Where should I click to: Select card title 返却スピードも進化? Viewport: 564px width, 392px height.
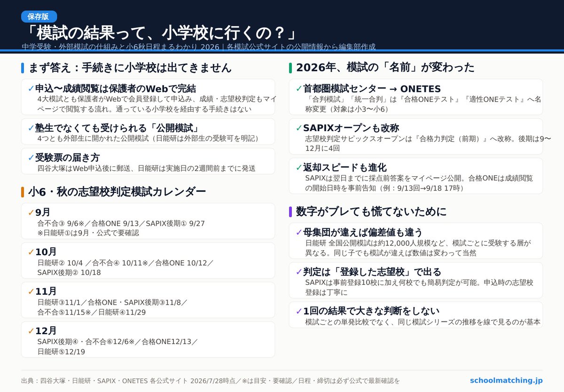pyautogui.click(x=345, y=168)
